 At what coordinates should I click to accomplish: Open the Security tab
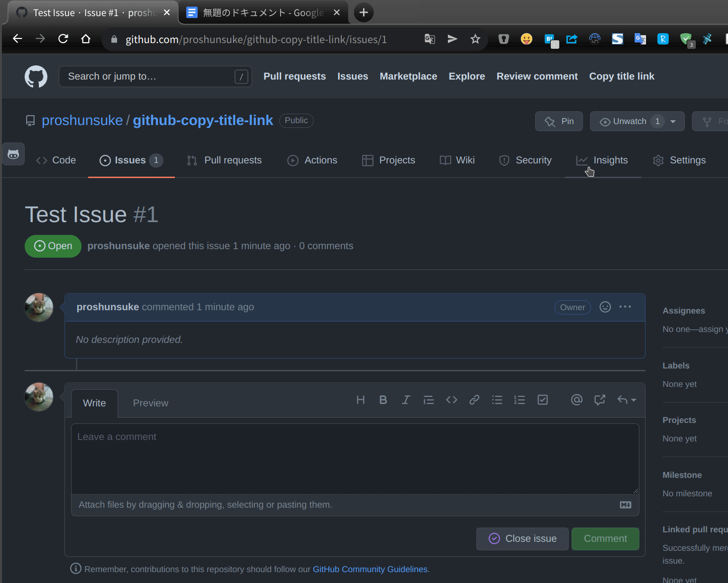tap(525, 160)
